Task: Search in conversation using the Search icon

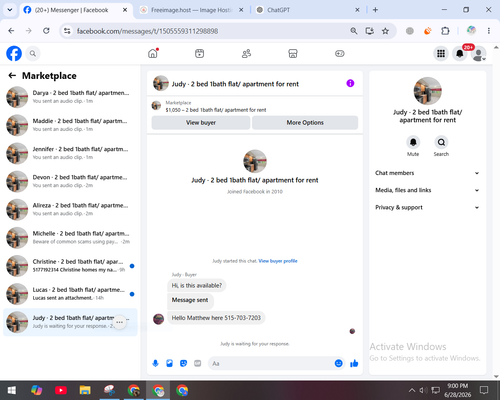Action: pos(441,142)
